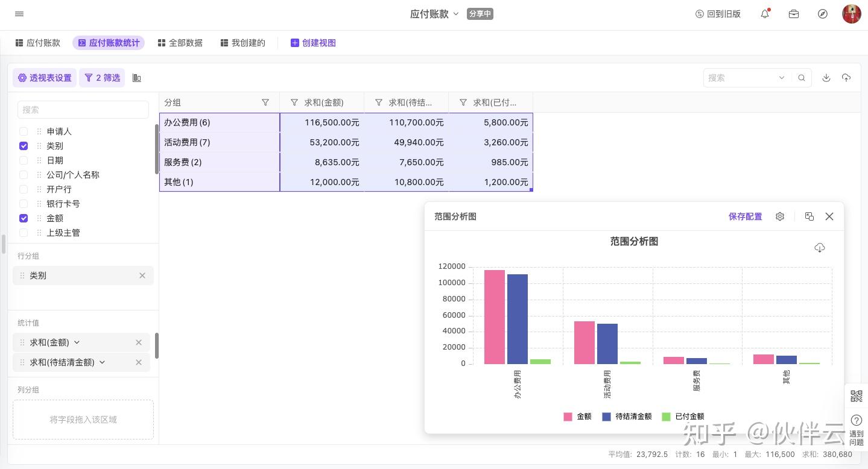The image size is (868, 469).
Task: Click the 49,940.00元 cell
Action: point(407,142)
